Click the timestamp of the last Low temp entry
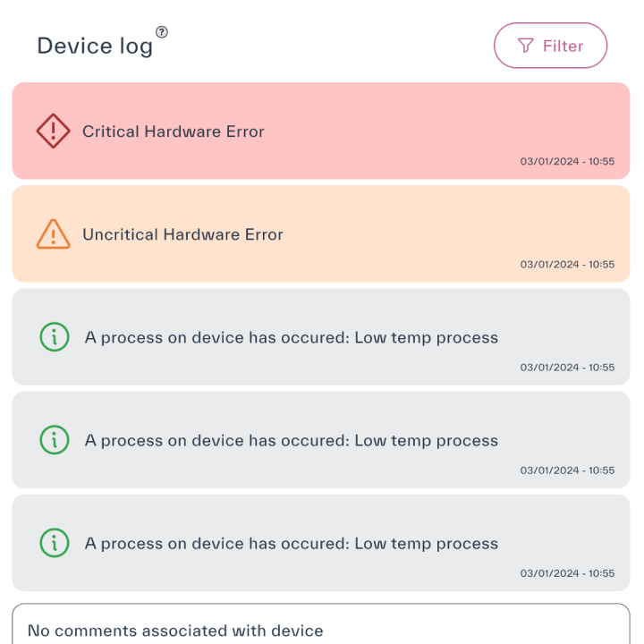Image resolution: width=644 pixels, height=644 pixels. point(567,573)
